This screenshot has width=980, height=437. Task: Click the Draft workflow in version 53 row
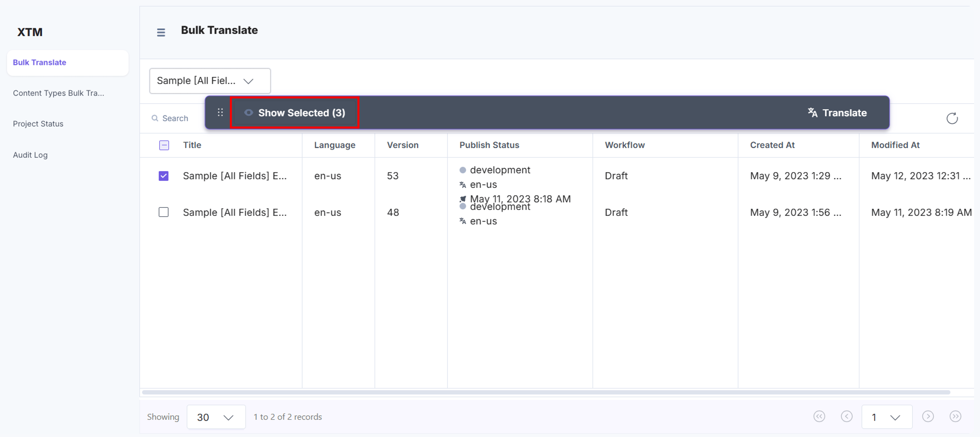tap(616, 176)
